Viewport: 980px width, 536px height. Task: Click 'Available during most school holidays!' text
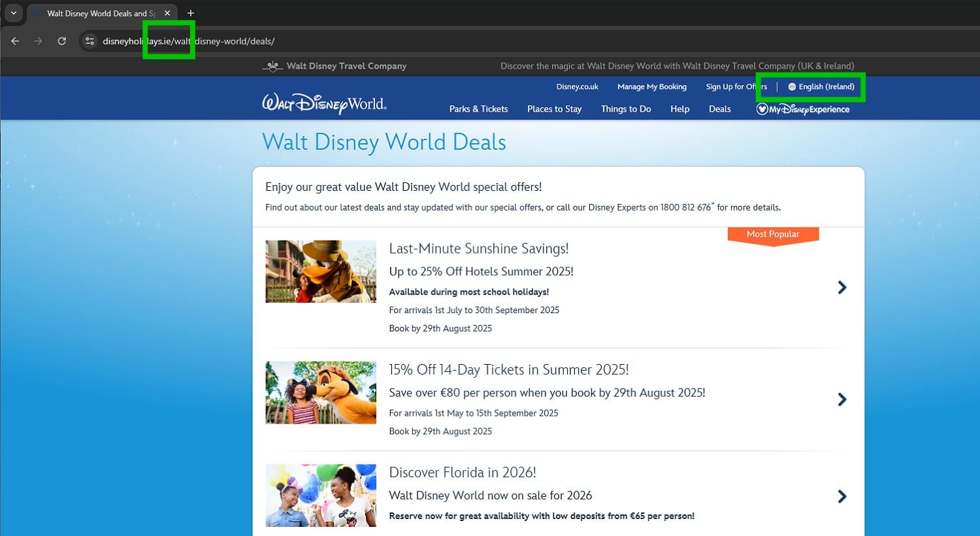[469, 292]
